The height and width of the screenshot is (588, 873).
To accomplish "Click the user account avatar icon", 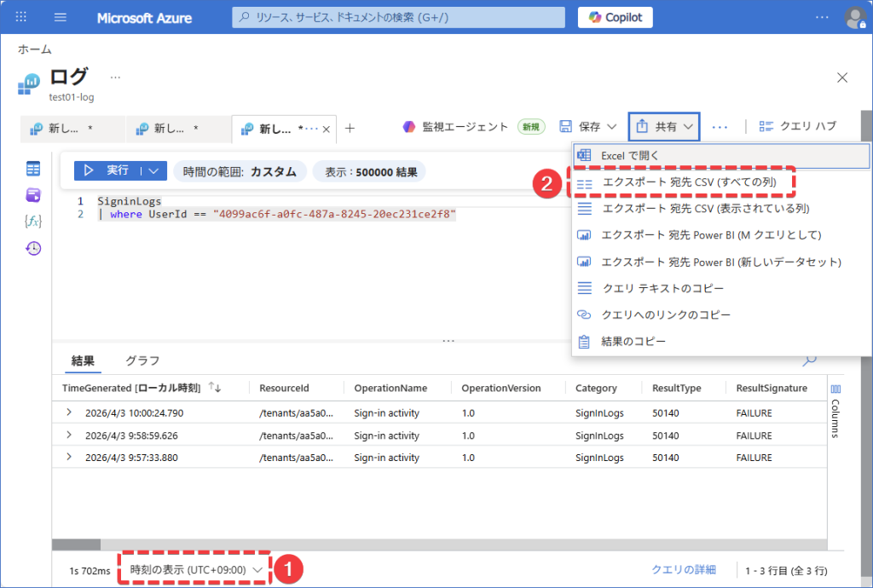I will click(854, 18).
